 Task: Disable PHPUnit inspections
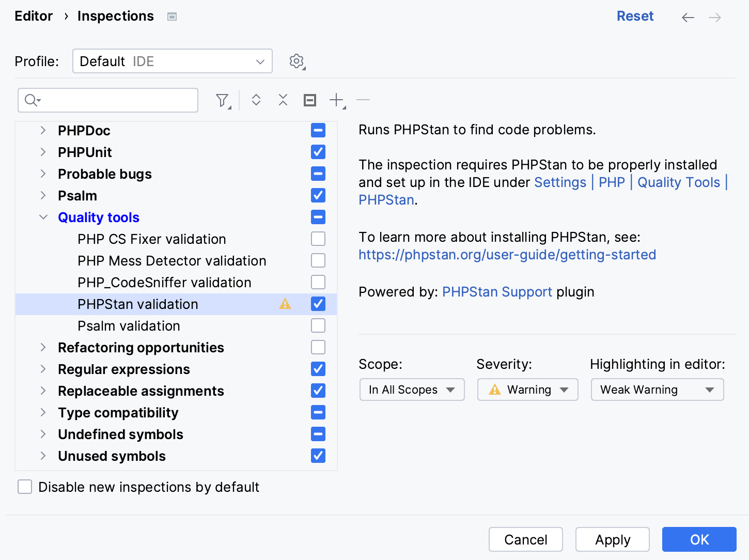[x=318, y=152]
